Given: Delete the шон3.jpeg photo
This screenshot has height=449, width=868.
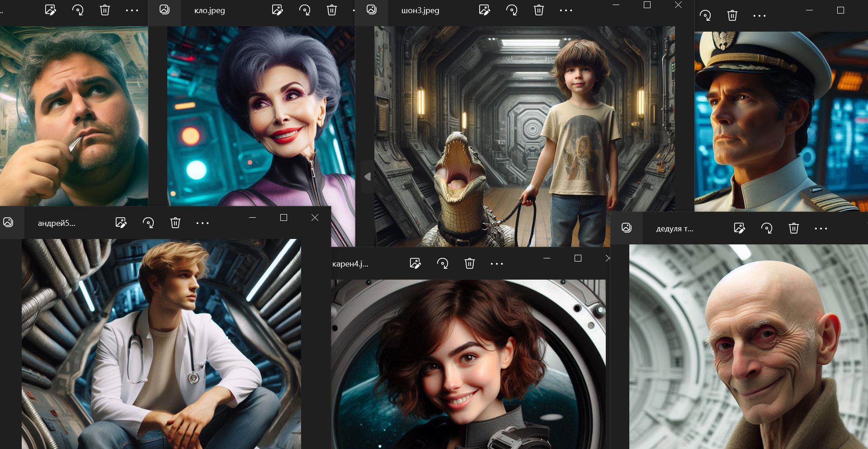Looking at the screenshot, I should point(539,10).
